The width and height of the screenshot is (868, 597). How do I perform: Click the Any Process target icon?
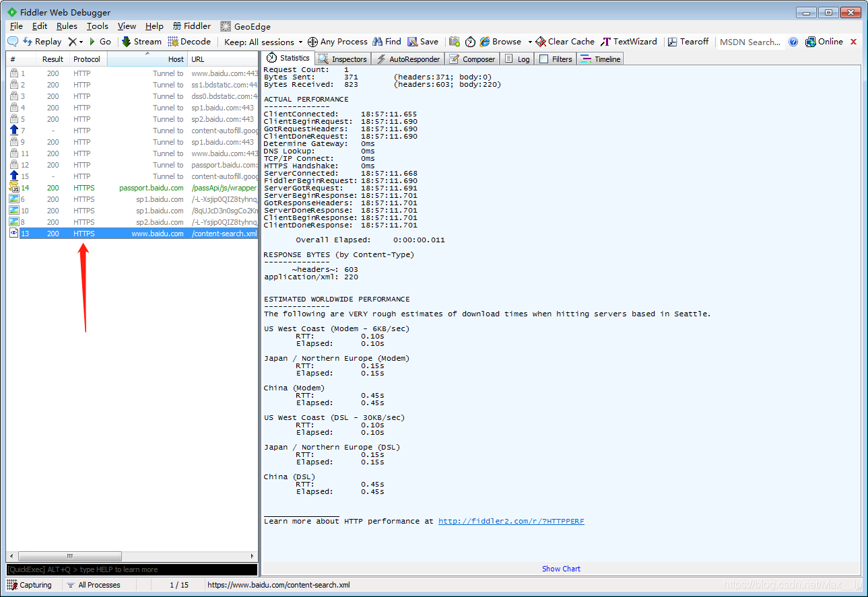tap(312, 42)
